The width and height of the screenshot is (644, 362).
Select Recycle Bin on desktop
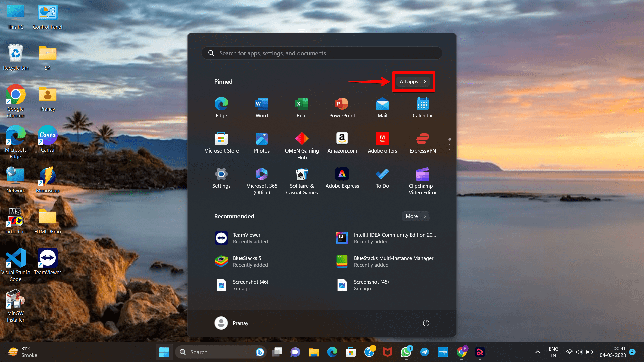pos(16,57)
